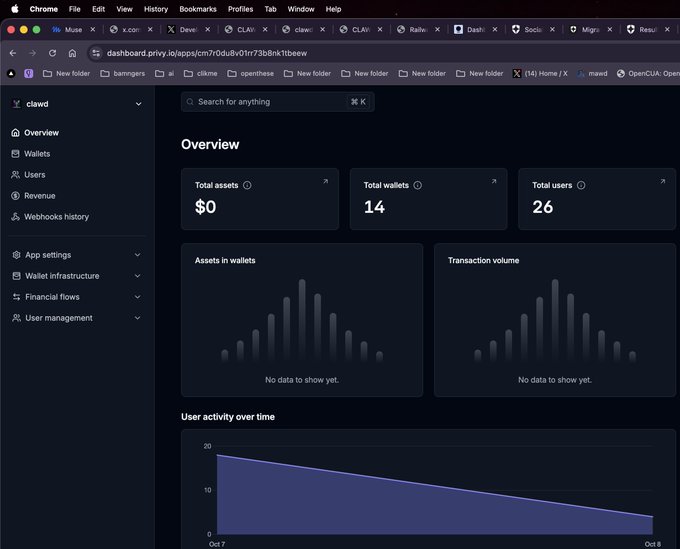Click the Transaction volume chart card
The width and height of the screenshot is (680, 549).
pyautogui.click(x=555, y=320)
